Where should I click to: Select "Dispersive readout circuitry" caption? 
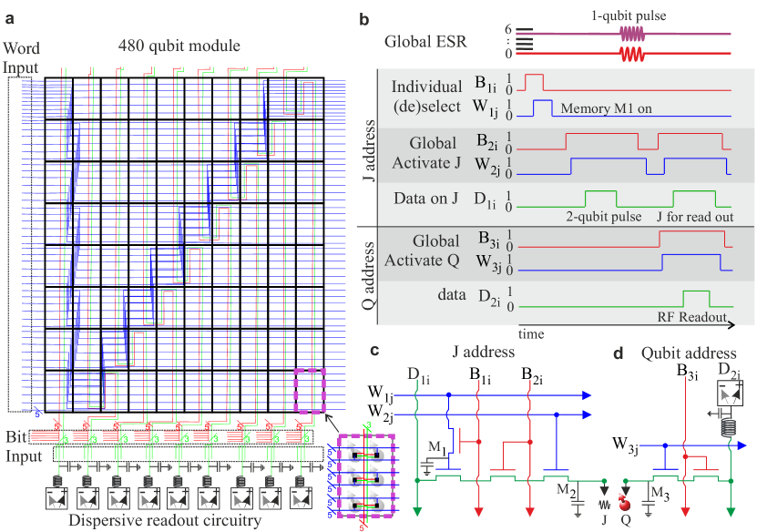(x=165, y=520)
